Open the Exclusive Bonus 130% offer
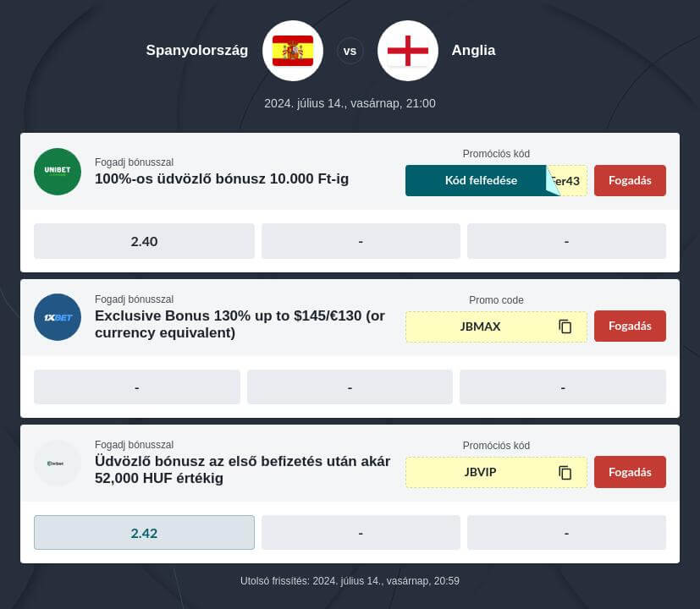700x609 pixels. pos(240,324)
